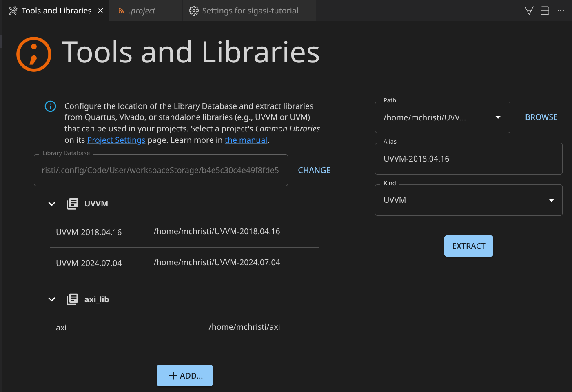The height and width of the screenshot is (392, 572).
Task: Click the Sigasi logo icon
Action: [34, 54]
